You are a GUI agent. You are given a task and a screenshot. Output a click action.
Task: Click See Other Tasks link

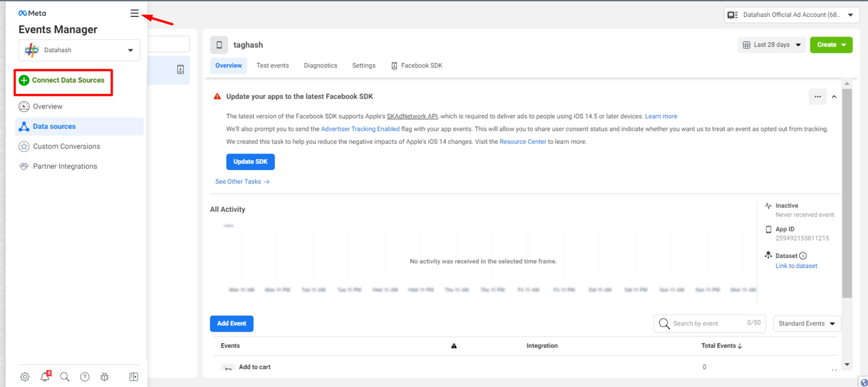(242, 182)
